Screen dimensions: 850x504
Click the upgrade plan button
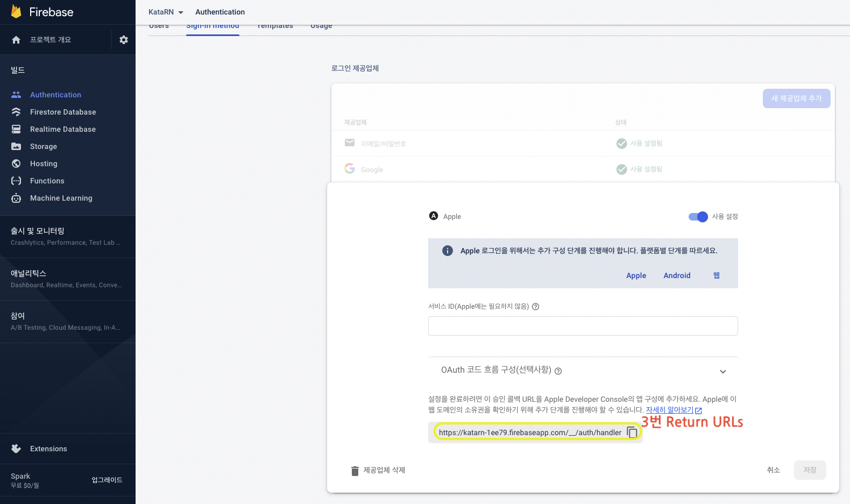coord(107,480)
